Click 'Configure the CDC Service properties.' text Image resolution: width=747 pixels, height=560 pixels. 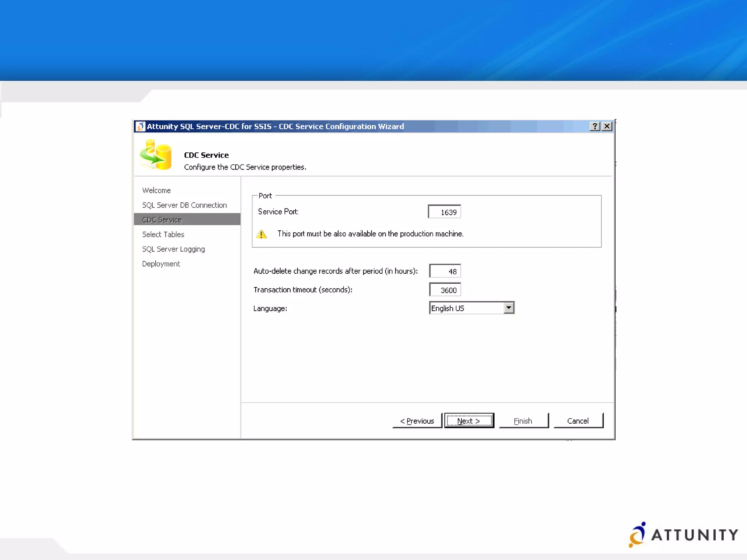point(245,167)
